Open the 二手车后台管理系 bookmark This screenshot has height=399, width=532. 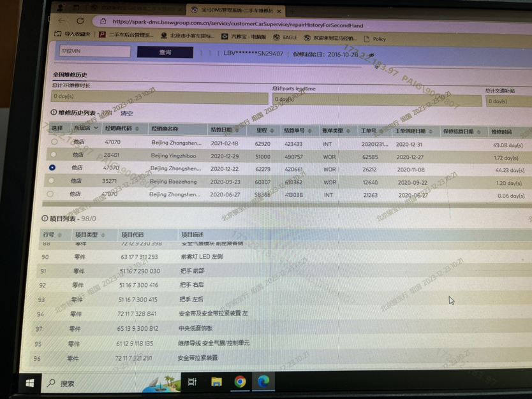point(126,34)
